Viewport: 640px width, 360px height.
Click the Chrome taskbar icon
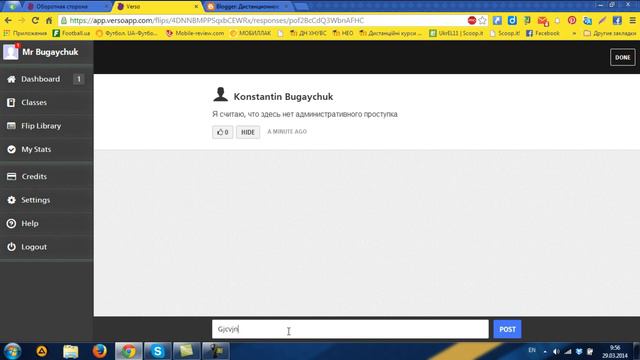pyautogui.click(x=129, y=351)
